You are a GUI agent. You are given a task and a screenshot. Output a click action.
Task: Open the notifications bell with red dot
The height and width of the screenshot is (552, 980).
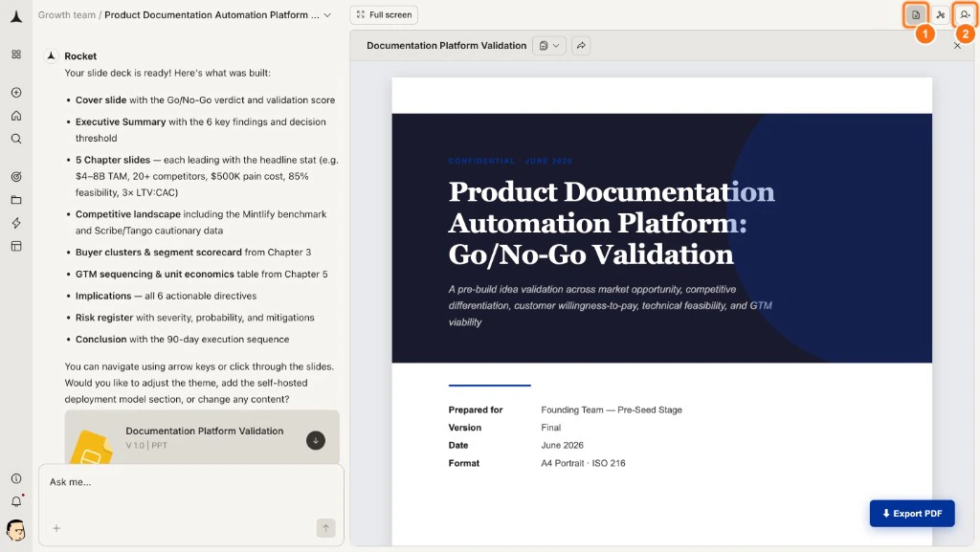(x=15, y=500)
